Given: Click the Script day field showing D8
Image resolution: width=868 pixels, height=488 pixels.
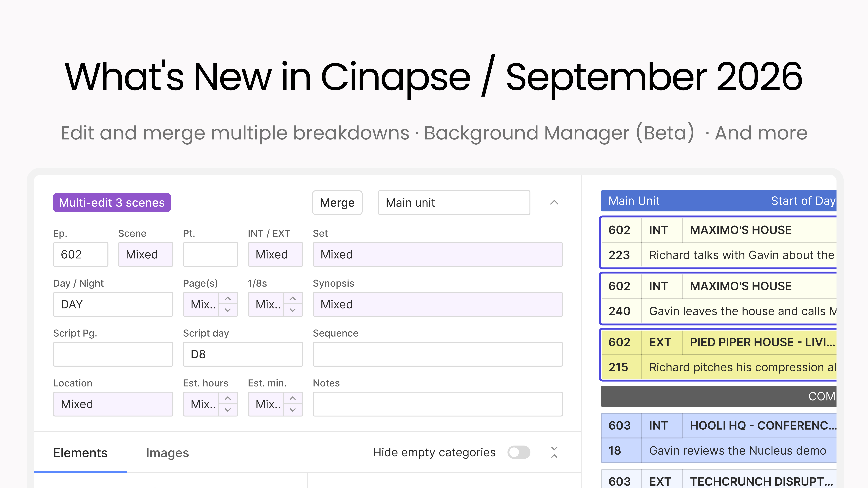Looking at the screenshot, I should coord(243,354).
